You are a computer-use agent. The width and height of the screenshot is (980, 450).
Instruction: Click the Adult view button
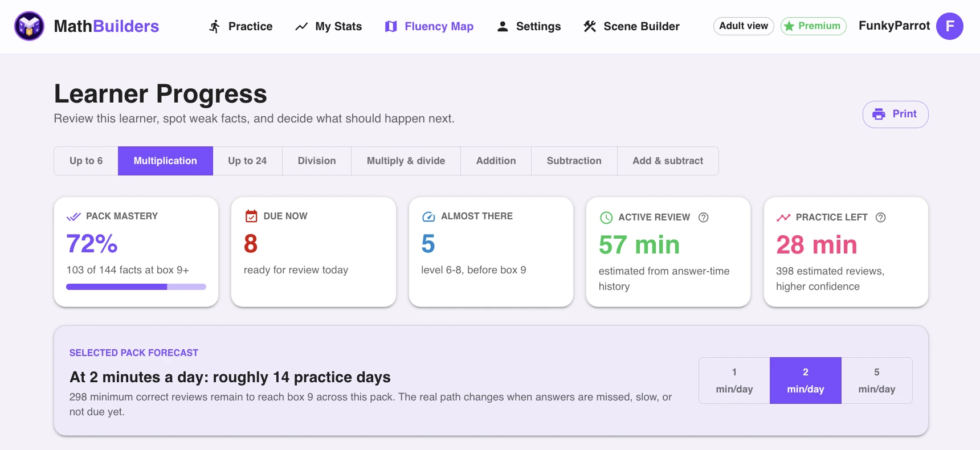tap(744, 26)
